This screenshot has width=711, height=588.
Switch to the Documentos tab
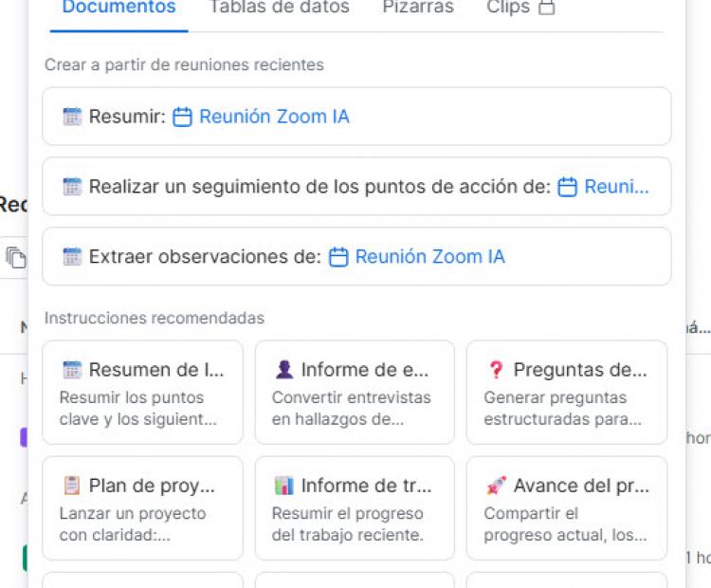118,8
